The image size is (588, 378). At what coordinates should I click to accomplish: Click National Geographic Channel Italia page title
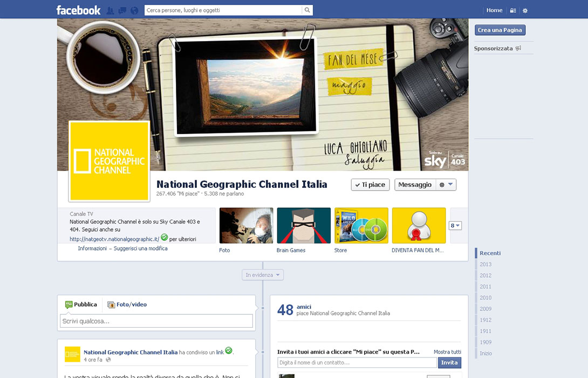242,184
